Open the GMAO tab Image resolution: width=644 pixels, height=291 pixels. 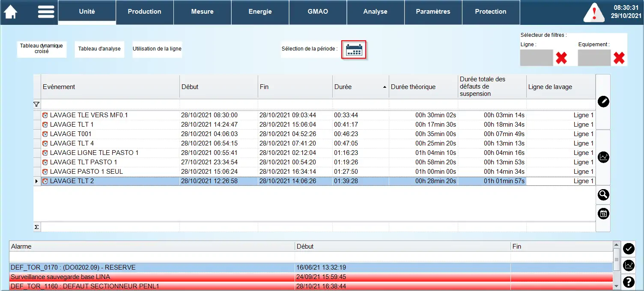tap(318, 12)
